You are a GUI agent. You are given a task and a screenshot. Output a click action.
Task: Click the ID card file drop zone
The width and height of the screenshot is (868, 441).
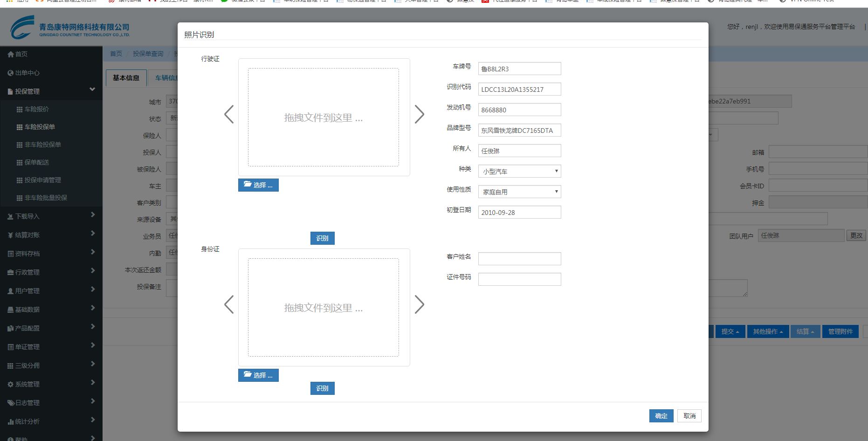tap(324, 308)
